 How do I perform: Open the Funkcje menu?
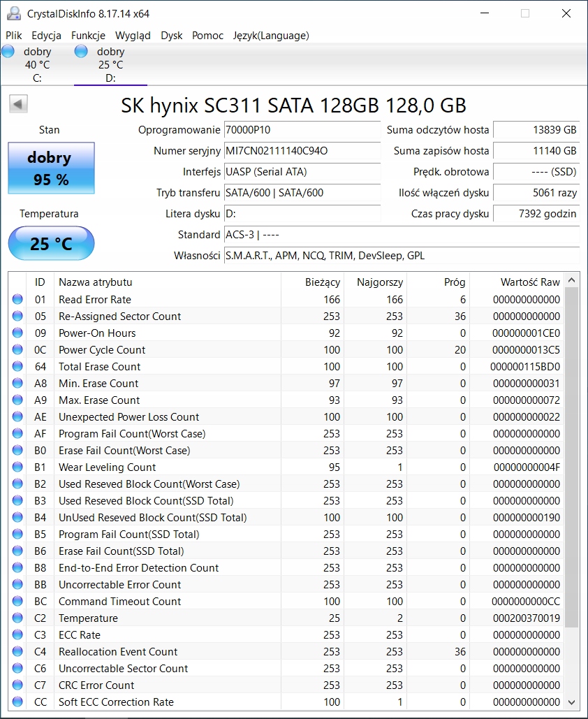coord(88,36)
